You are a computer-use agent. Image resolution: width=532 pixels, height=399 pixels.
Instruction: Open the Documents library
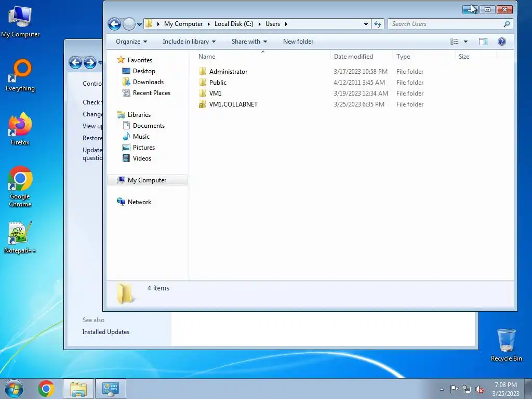pos(149,126)
